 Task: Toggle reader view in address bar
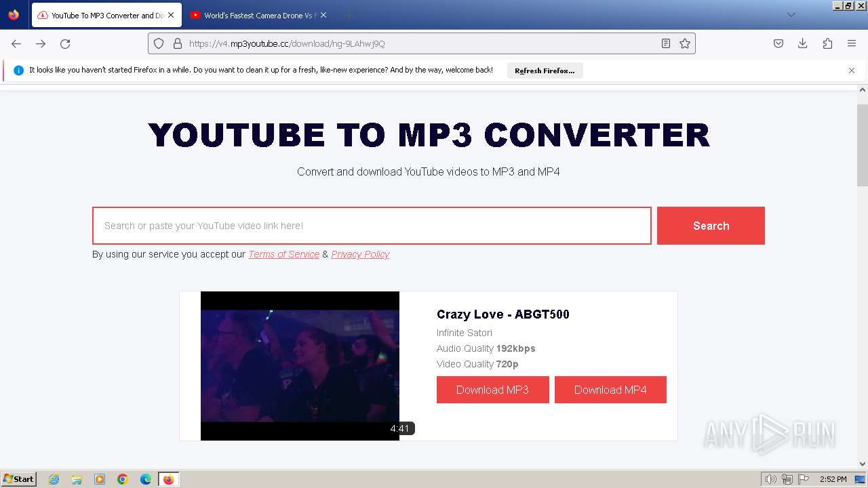pos(666,43)
